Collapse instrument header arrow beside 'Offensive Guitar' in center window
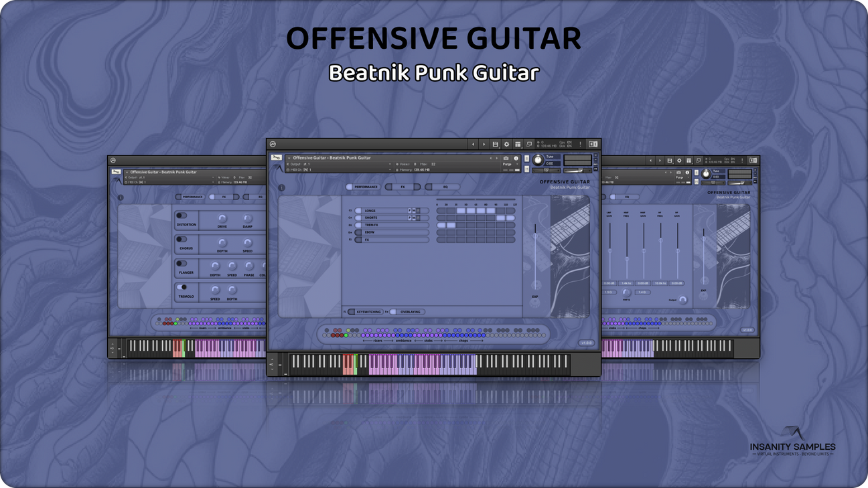Screen dimensions: 868x488 (x=289, y=158)
